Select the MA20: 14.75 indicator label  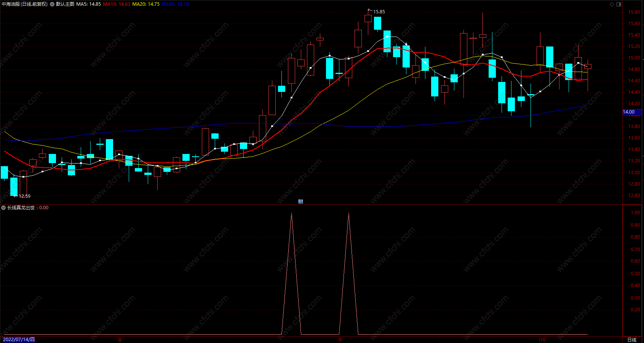point(146,4)
